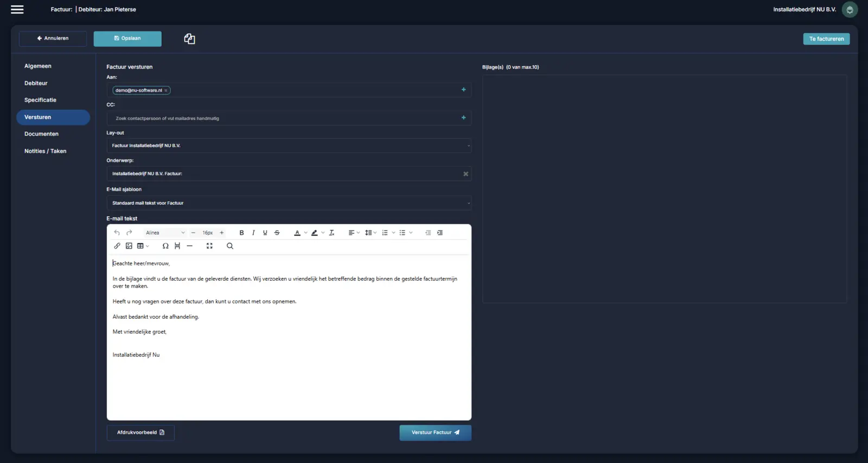Screen dimensions: 868x463
Task: Open Afdrukvoorbeeld print preview
Action: point(141,433)
